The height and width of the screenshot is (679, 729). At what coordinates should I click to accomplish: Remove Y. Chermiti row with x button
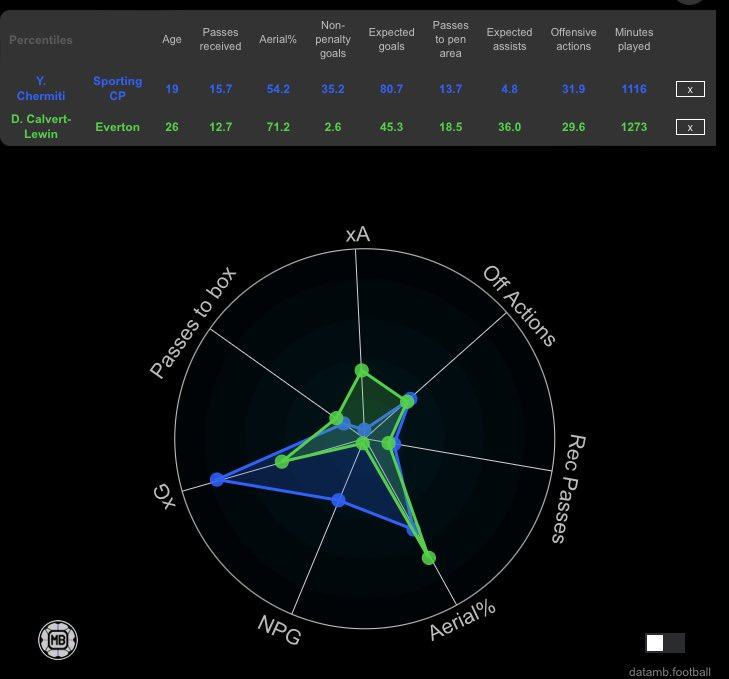[x=690, y=89]
